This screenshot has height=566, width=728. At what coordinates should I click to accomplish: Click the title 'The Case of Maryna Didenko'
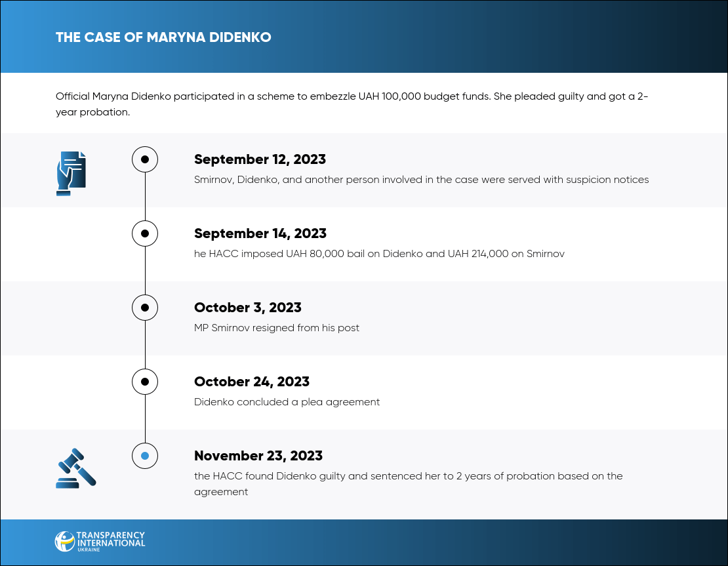pos(163,37)
